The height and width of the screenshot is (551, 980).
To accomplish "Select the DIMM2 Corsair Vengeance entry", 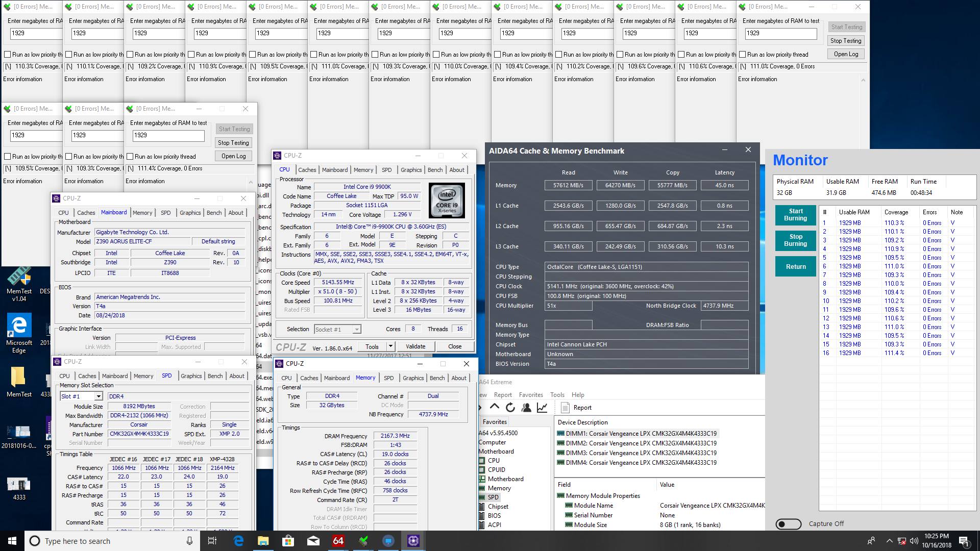I will pyautogui.click(x=641, y=443).
